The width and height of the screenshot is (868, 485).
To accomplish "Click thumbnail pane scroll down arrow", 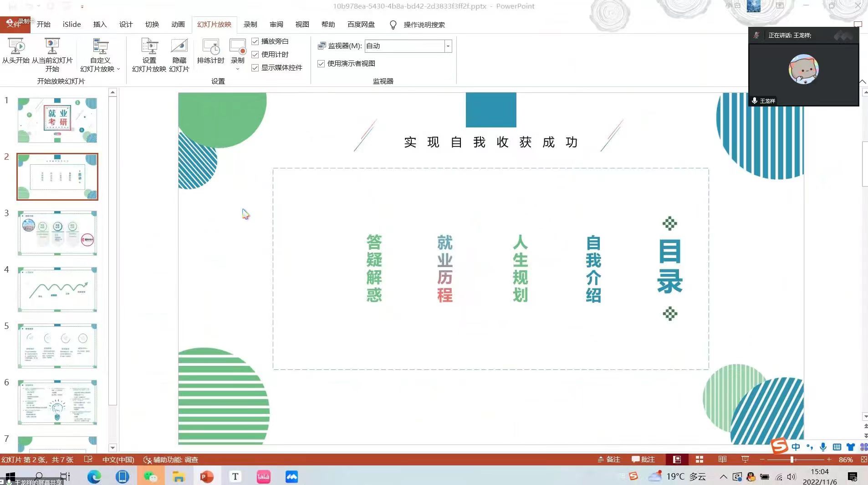I will [x=113, y=448].
